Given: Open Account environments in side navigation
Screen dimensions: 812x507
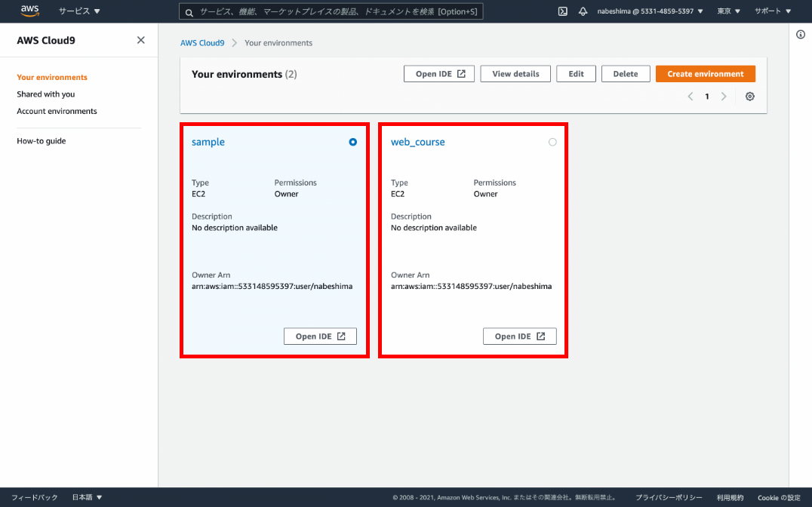Looking at the screenshot, I should pos(57,112).
